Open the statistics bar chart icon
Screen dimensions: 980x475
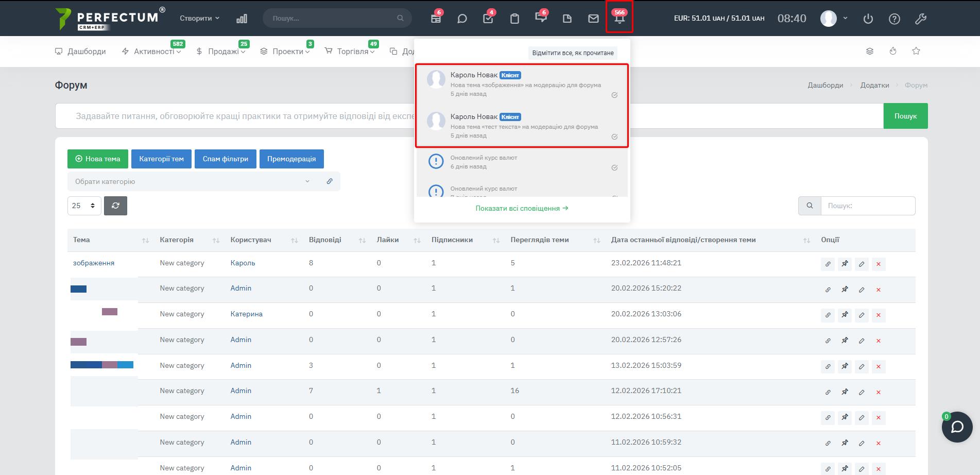pos(242,19)
